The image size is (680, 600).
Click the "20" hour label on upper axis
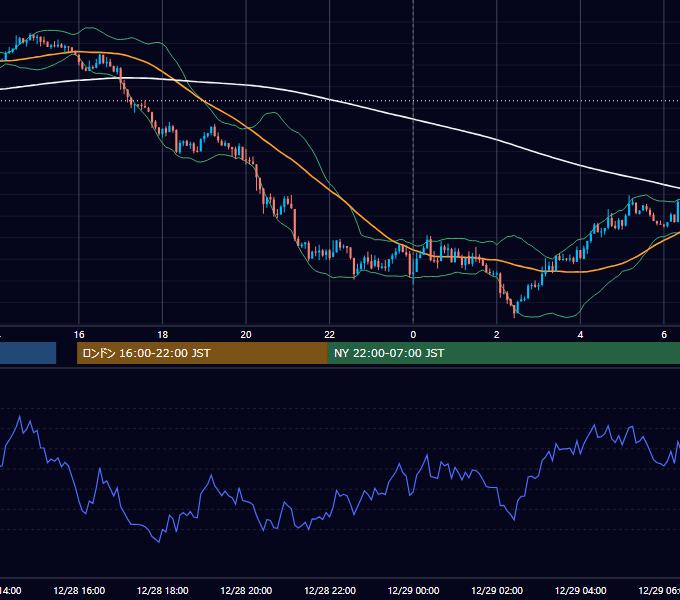pyautogui.click(x=246, y=335)
